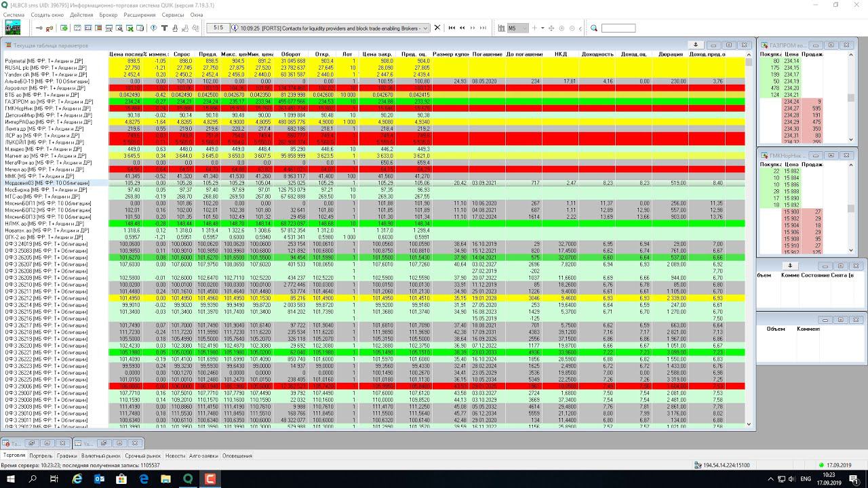Open the Расширения menu

point(140,14)
